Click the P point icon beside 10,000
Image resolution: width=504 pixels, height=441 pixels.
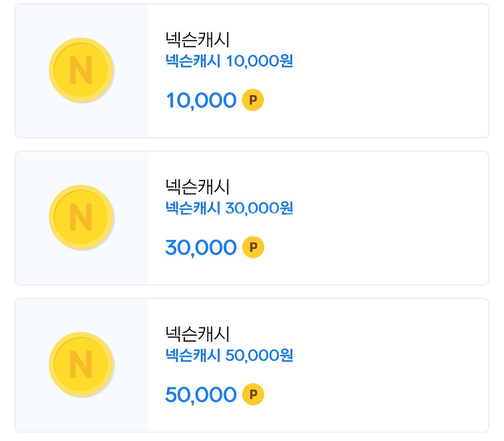(x=253, y=101)
